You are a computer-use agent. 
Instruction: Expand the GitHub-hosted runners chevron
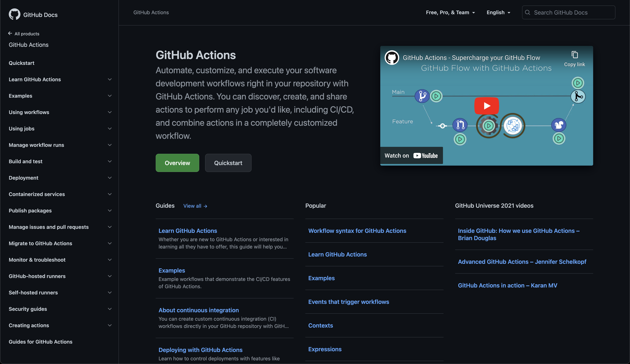coord(110,276)
